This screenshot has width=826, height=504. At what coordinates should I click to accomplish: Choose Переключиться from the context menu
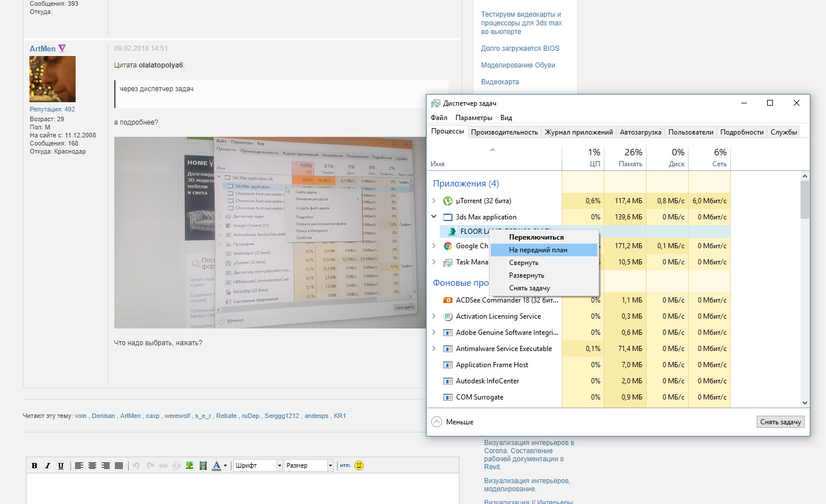coord(544,237)
